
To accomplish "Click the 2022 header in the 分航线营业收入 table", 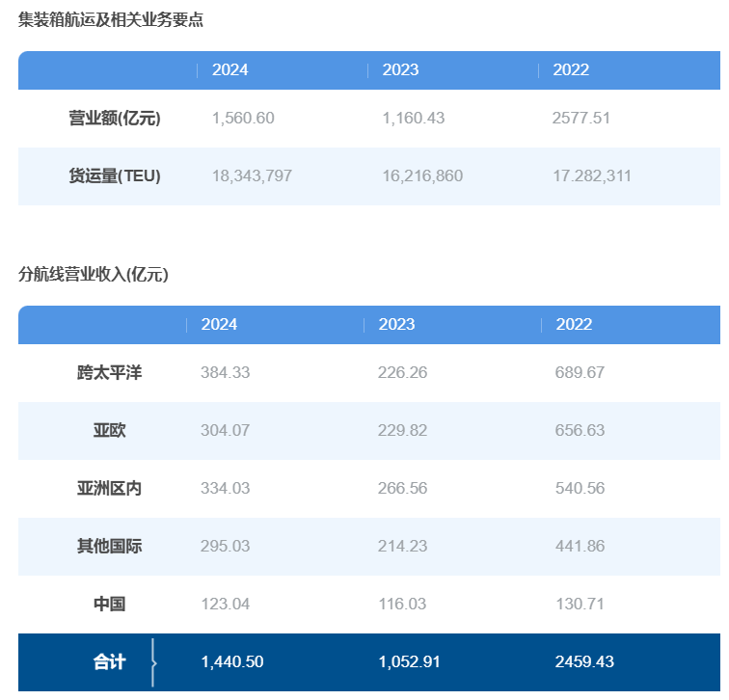I will click(574, 325).
